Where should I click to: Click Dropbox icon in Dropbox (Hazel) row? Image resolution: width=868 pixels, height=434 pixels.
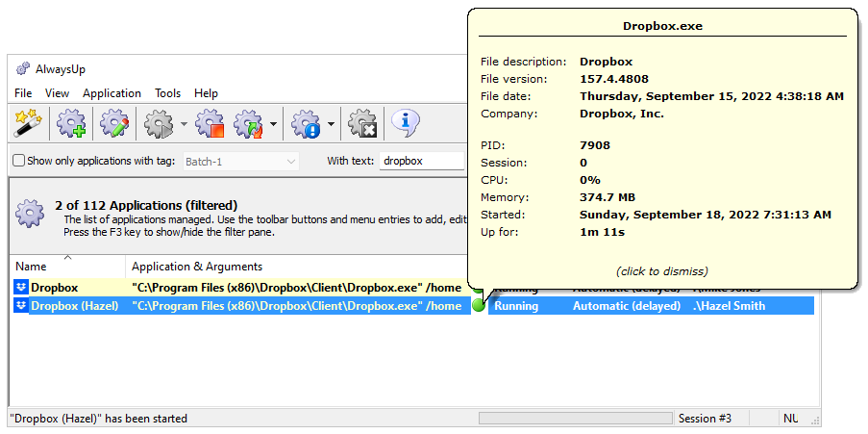[x=21, y=306]
